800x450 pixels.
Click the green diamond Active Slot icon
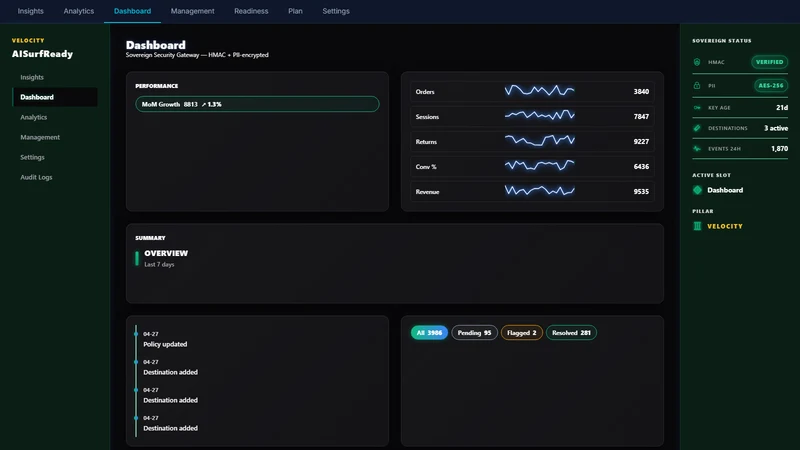point(697,190)
